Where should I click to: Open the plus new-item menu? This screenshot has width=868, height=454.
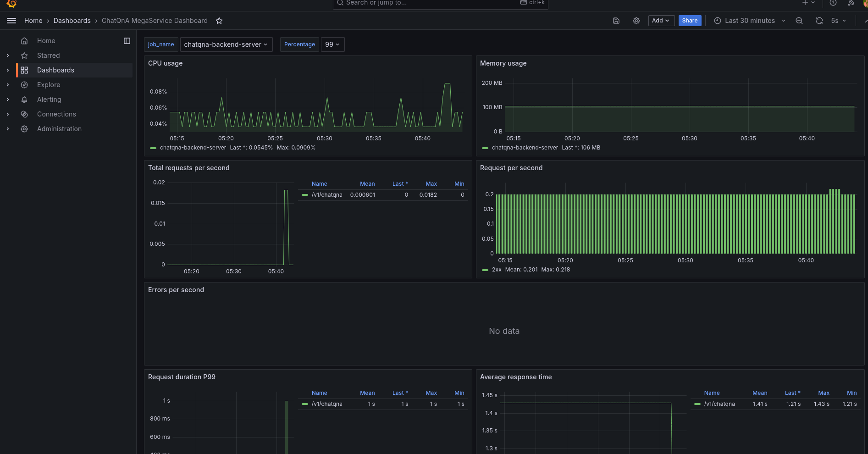click(x=808, y=3)
